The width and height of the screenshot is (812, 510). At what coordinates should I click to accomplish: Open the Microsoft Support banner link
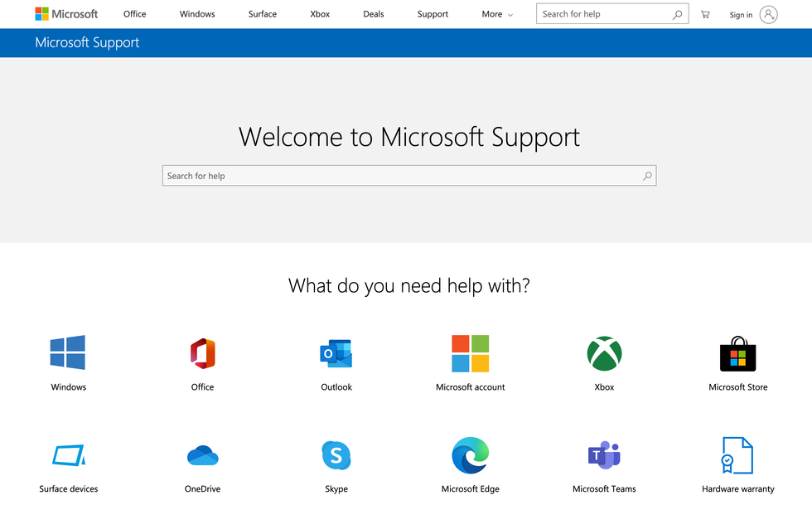point(87,42)
